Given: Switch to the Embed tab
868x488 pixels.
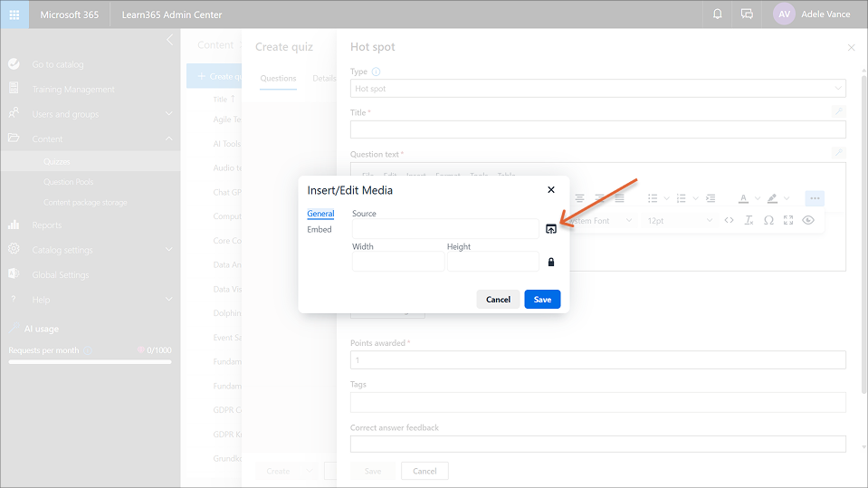Looking at the screenshot, I should (x=320, y=230).
